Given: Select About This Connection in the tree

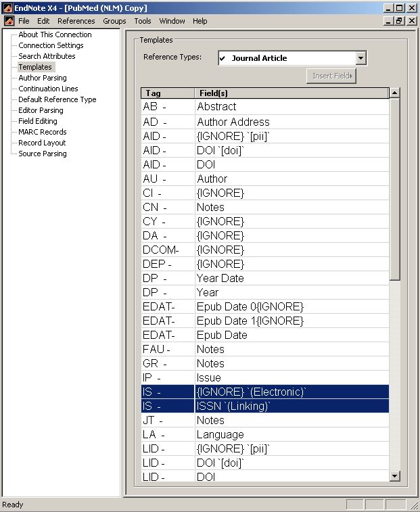Looking at the screenshot, I should point(55,34).
